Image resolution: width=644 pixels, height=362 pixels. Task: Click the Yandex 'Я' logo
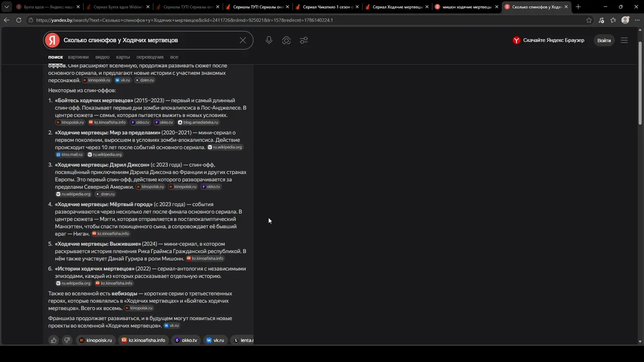tap(52, 40)
